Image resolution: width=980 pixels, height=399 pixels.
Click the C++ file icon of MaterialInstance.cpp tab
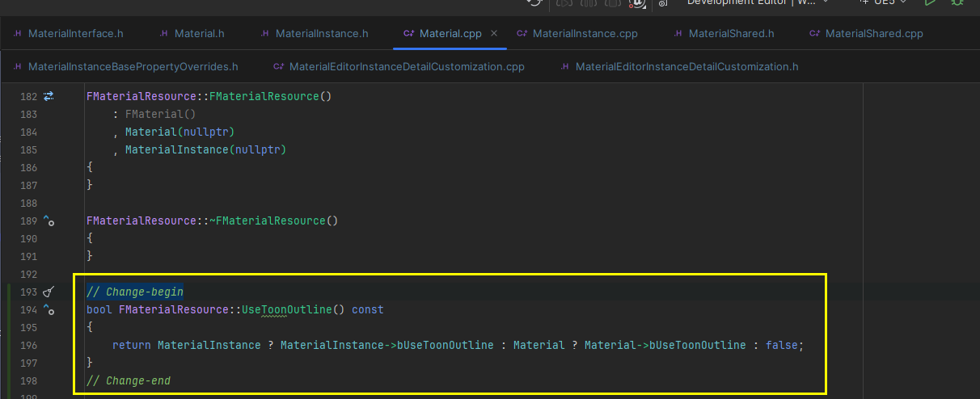522,34
